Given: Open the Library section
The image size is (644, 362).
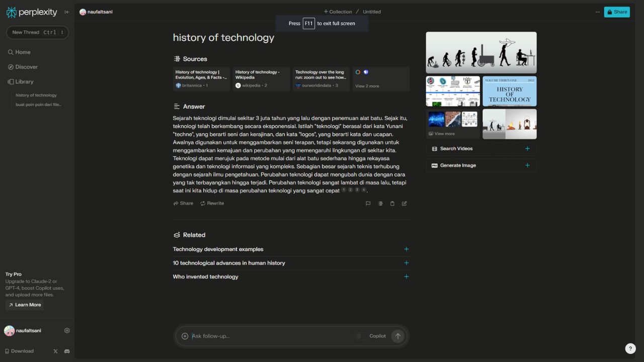Looking at the screenshot, I should [x=24, y=81].
